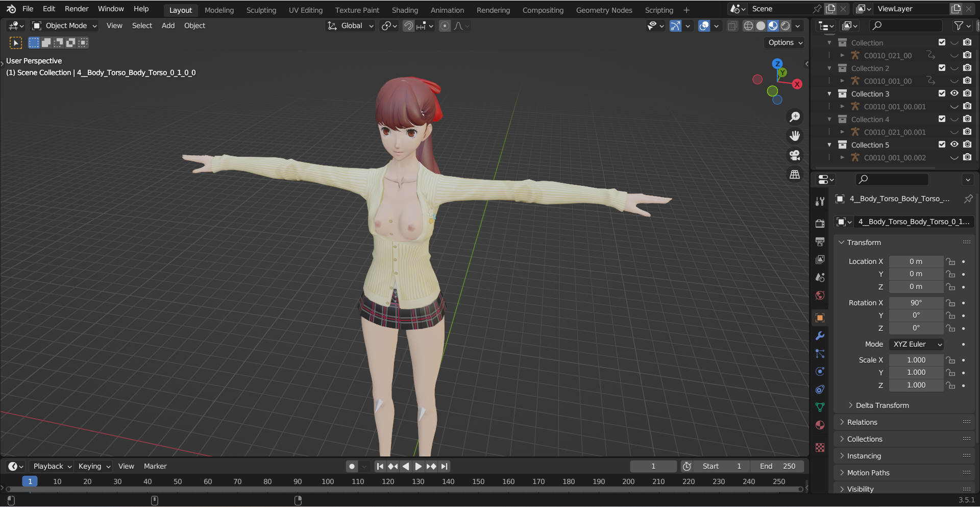Hide Collection 3 with its eye icon
This screenshot has width=980, height=507.
954,93
